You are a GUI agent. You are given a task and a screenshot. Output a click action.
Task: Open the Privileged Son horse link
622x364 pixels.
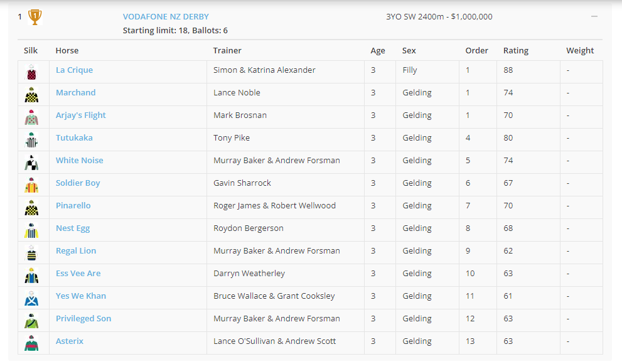[83, 318]
